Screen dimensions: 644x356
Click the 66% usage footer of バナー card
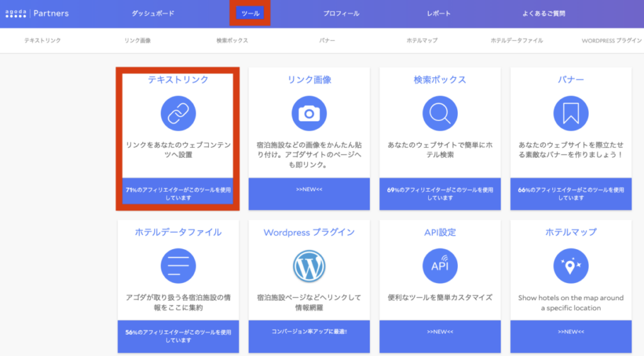(x=571, y=194)
